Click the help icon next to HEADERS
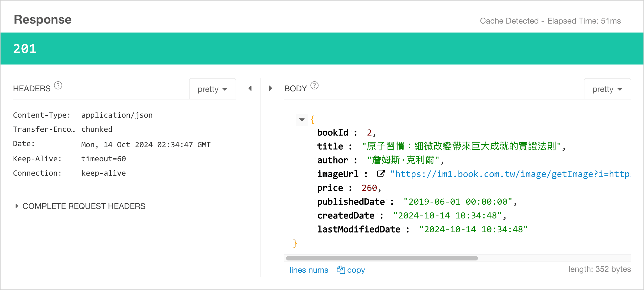Viewport: 644px width, 290px height. point(58,86)
